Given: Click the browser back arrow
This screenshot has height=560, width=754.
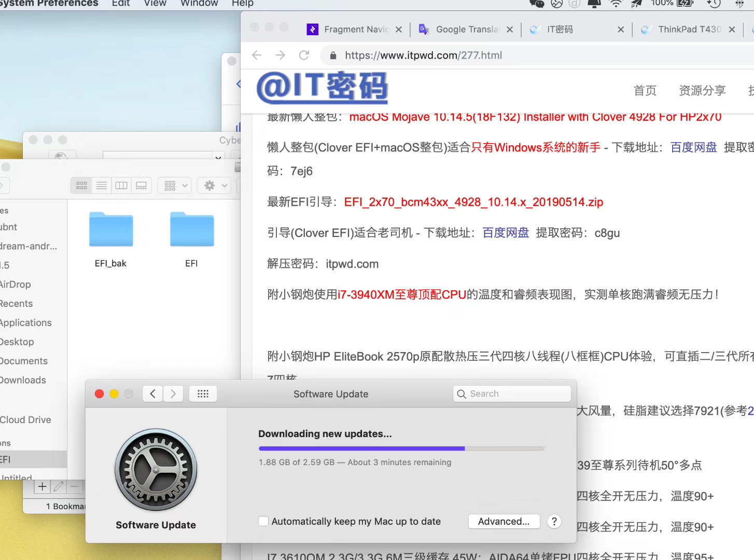Looking at the screenshot, I should coord(257,55).
